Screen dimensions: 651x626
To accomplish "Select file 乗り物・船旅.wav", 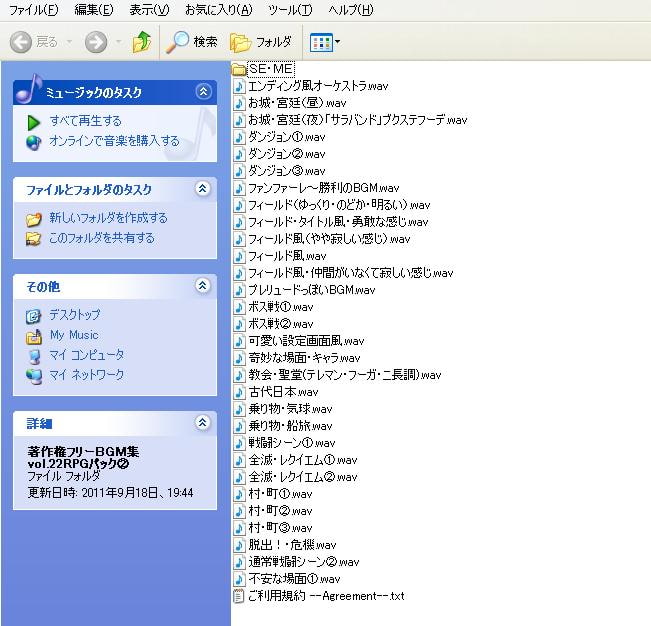I will click(x=290, y=426).
